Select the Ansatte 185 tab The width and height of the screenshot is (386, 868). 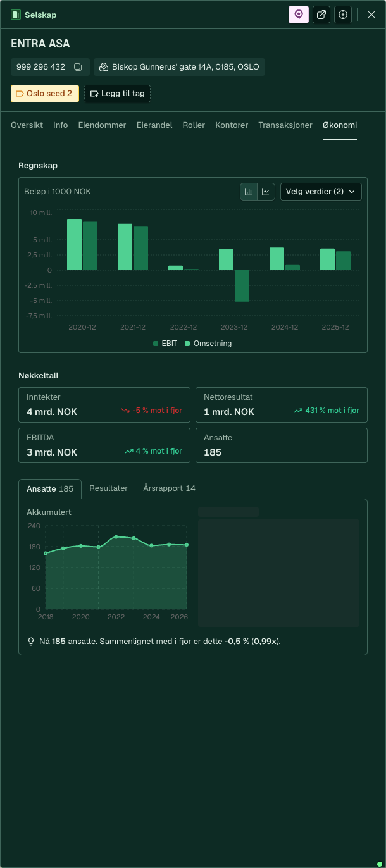coord(50,488)
